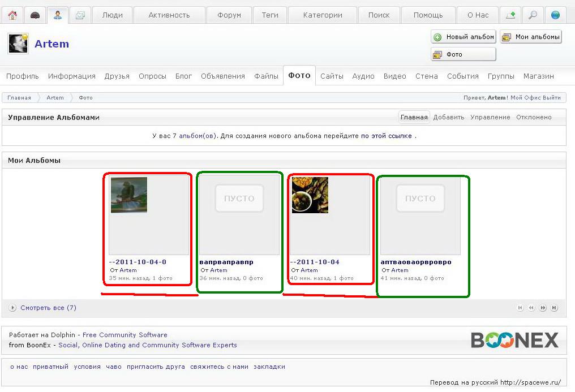Click the Home icon in top navigation
The height and width of the screenshot is (392, 575).
tap(12, 15)
